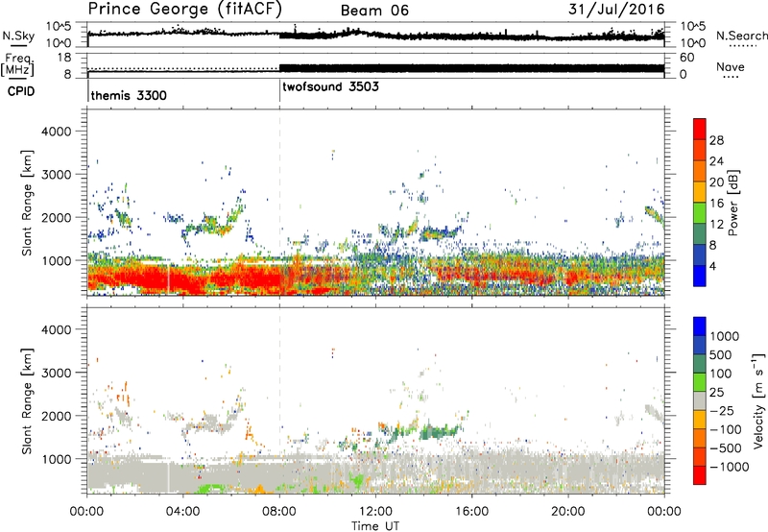This screenshot has height=532, width=768.
Task: Click the '-500' Velocity colorbar label
Action: [726, 447]
